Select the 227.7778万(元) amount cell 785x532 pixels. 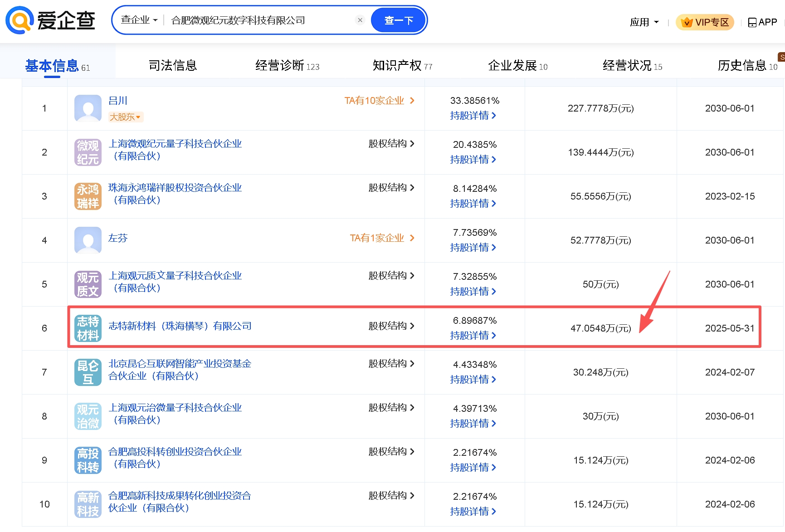[601, 108]
